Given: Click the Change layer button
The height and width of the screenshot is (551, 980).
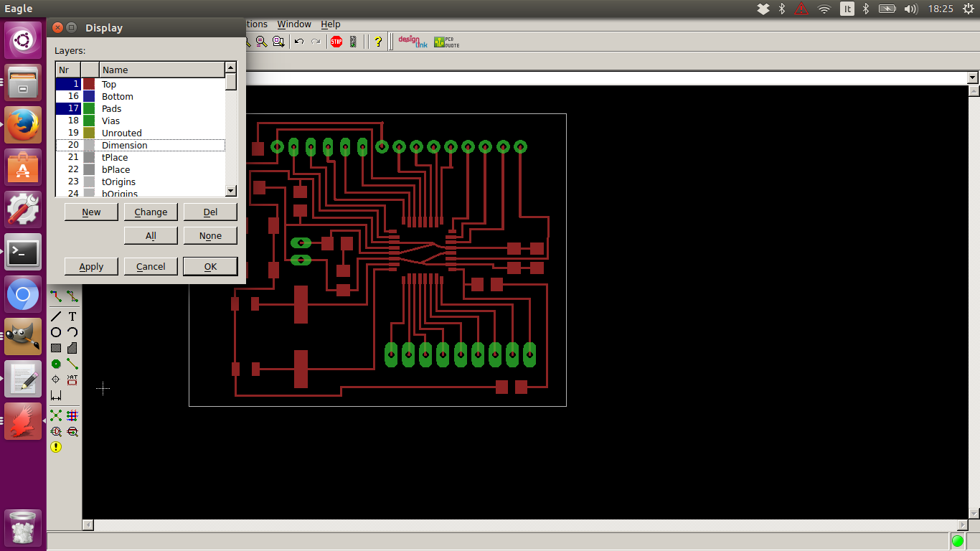Looking at the screenshot, I should pos(151,212).
